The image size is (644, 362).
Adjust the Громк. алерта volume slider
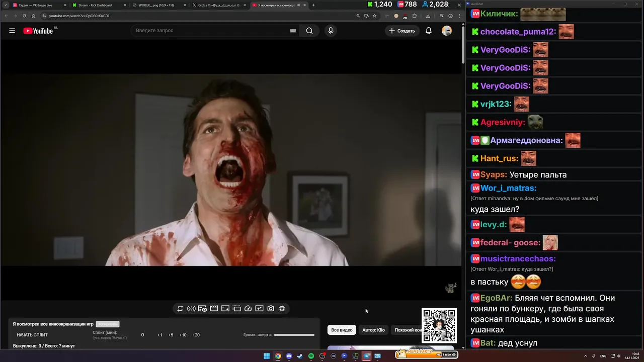294,335
